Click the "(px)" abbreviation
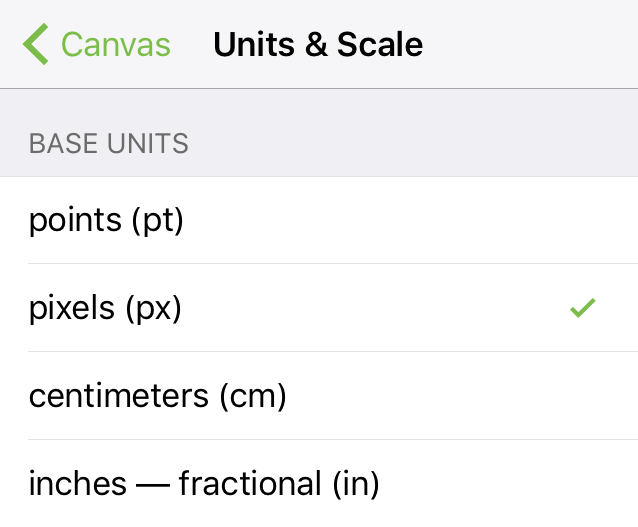This screenshot has width=638, height=527. [153, 308]
